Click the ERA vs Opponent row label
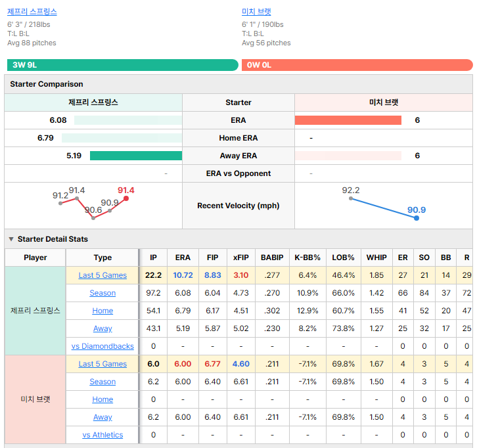Viewport: 477px width, 448px height. 238,173
